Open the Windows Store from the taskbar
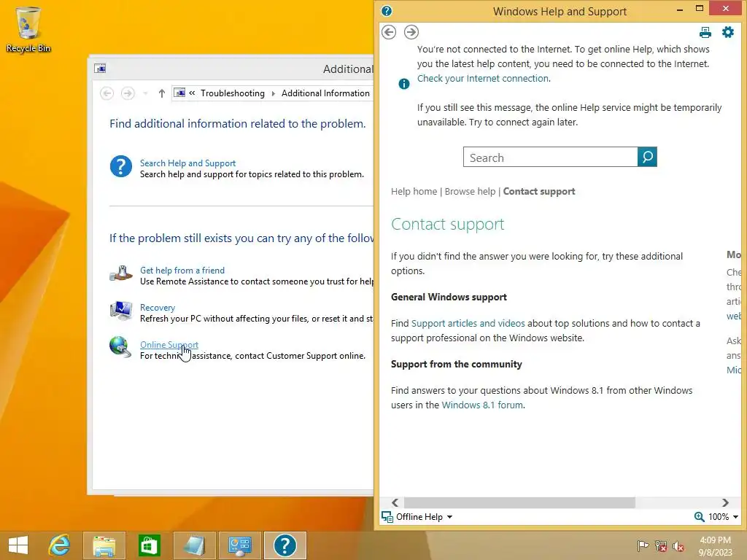Screen dimensions: 747x560 click(149, 545)
